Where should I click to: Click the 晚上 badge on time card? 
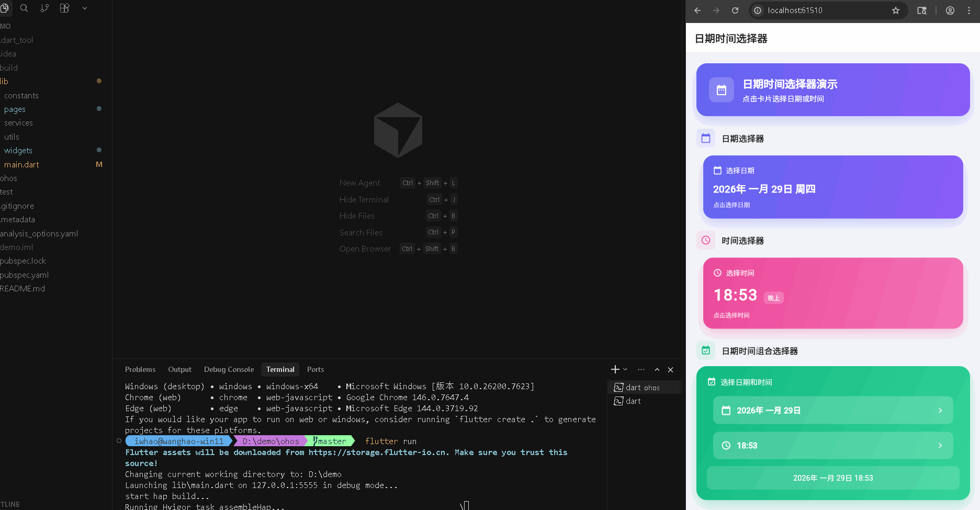point(774,298)
